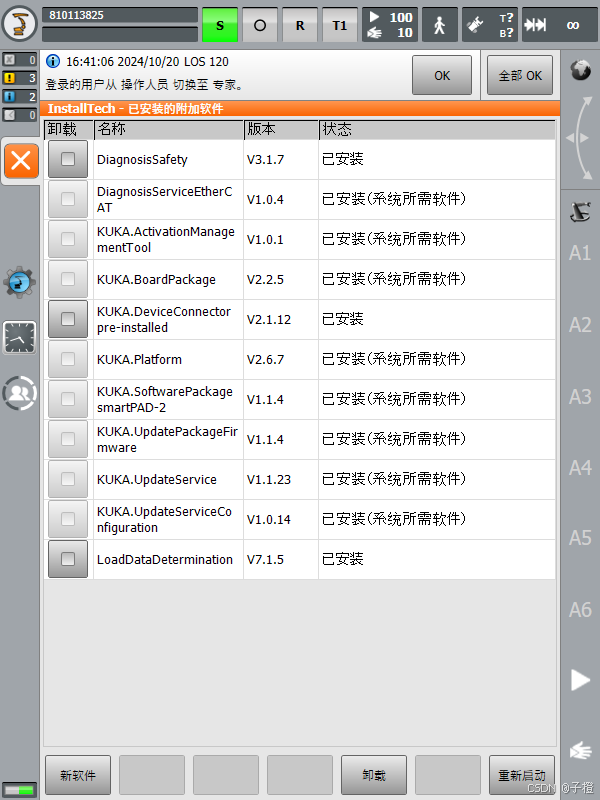Click the message text 16:41:06 2024/10/20 LOS 120
This screenshot has width=600, height=800.
pyautogui.click(x=147, y=62)
